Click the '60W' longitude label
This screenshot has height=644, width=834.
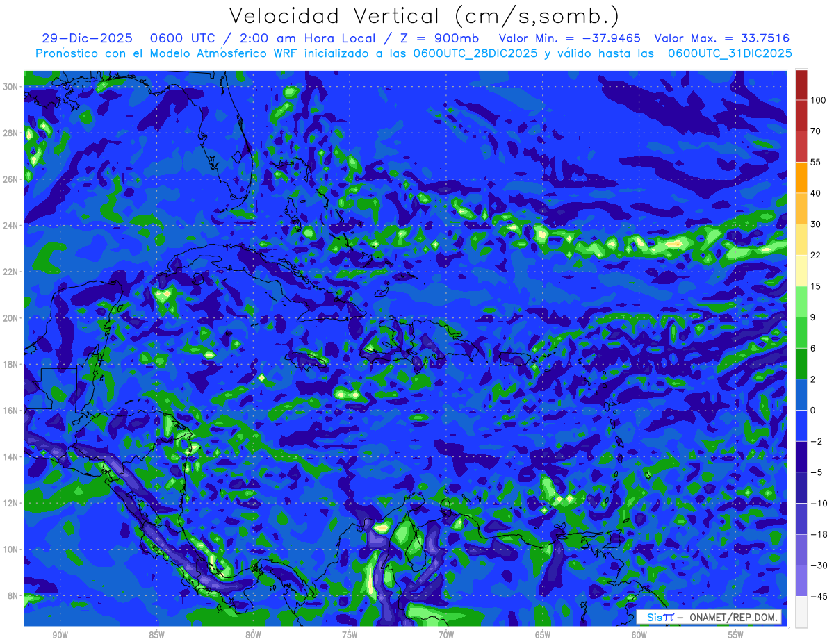point(639,635)
